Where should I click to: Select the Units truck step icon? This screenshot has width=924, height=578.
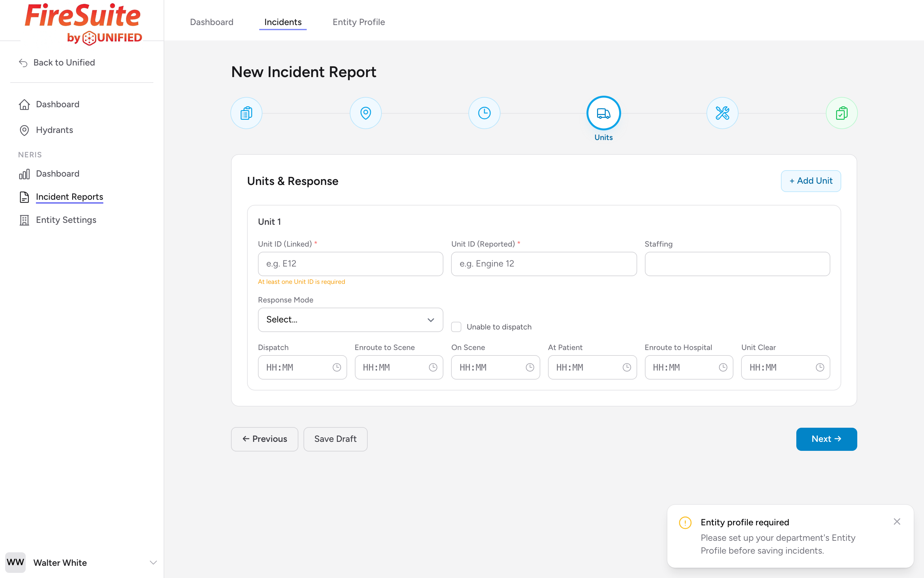click(603, 113)
